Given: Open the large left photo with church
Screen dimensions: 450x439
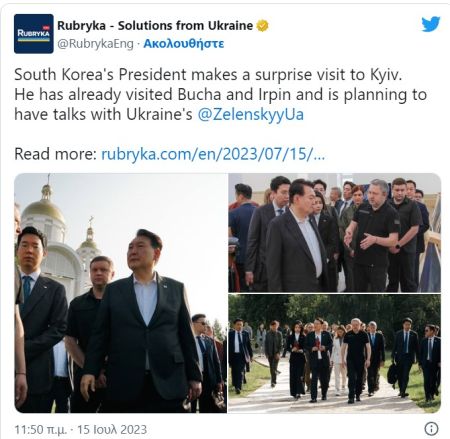Looking at the screenshot, I should click(x=121, y=293).
